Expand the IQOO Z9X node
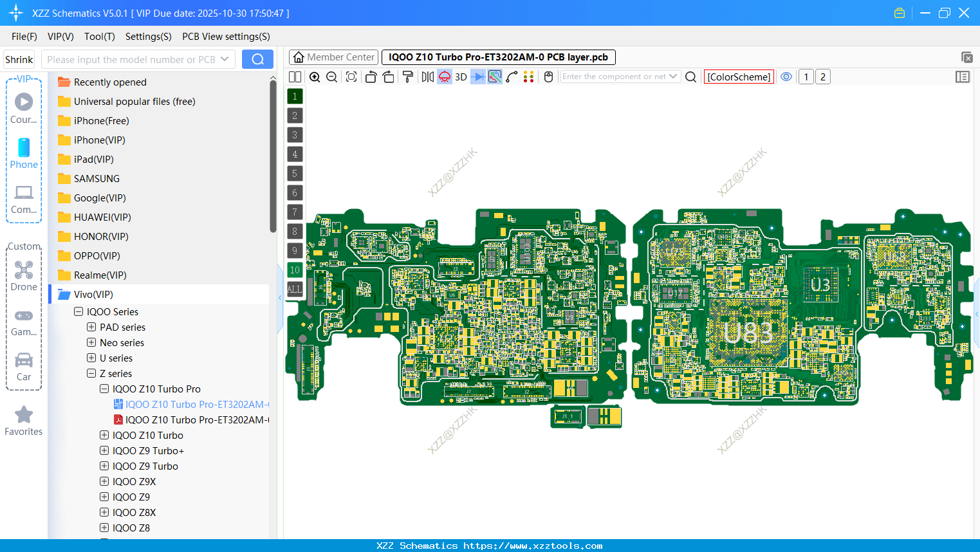 104,481
